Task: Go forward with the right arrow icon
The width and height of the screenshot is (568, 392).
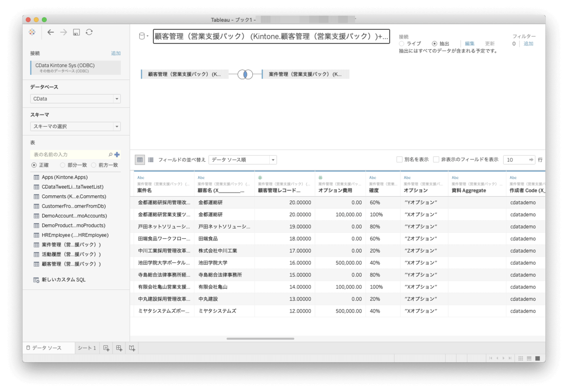Action: click(63, 32)
